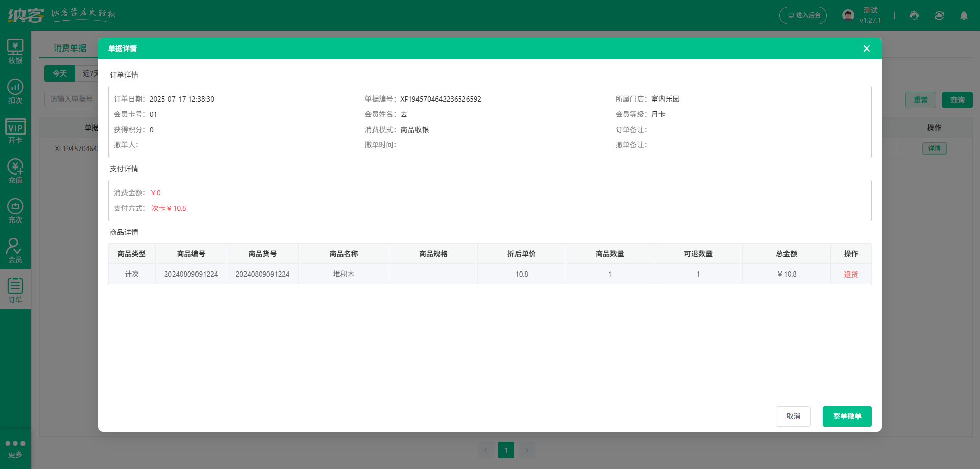Click the user avatar icon
This screenshot has height=469, width=980.
(x=848, y=15)
